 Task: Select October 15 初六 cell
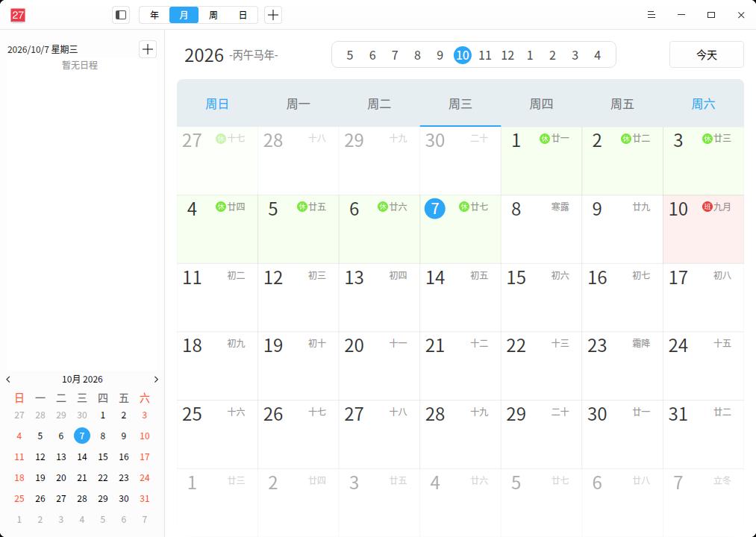coord(541,298)
